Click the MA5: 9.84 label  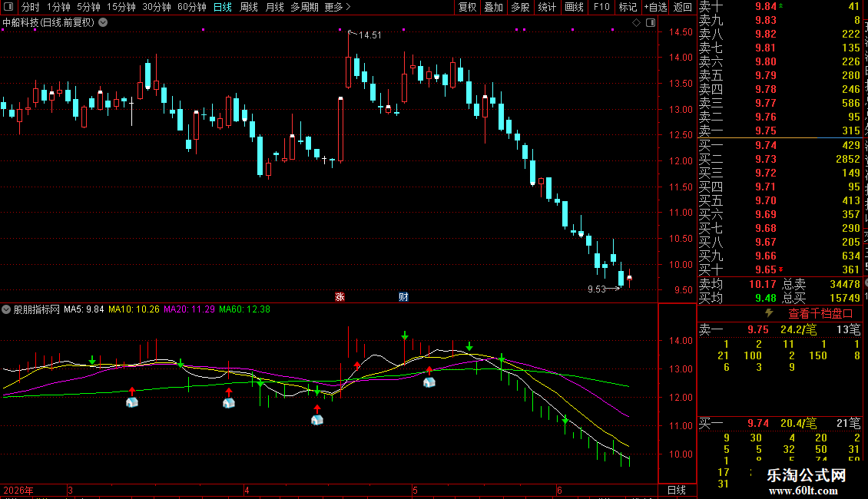pos(84,309)
